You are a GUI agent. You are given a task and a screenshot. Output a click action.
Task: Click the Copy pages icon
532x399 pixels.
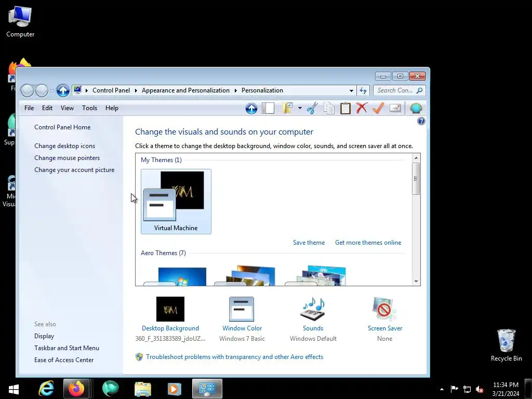tap(329, 108)
